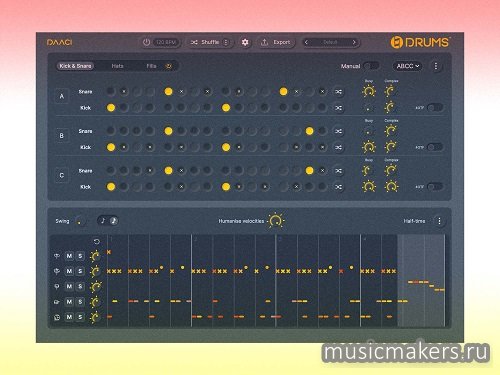Click the Shuffle button label
Screen dimensions: 500x375
pyautogui.click(x=210, y=42)
